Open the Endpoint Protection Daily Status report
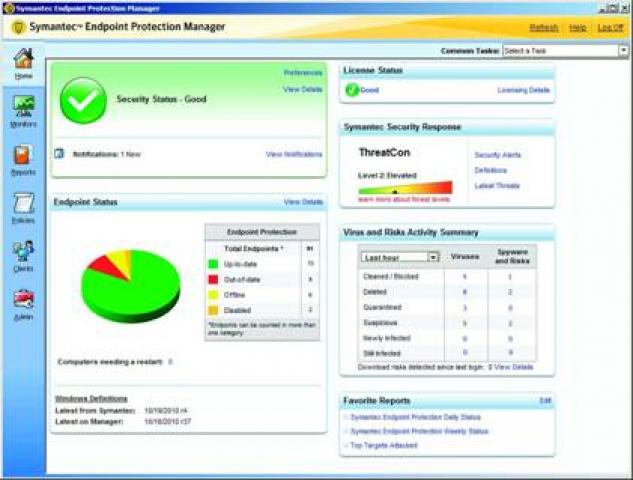Viewport: 633px width, 480px height. 415,417
